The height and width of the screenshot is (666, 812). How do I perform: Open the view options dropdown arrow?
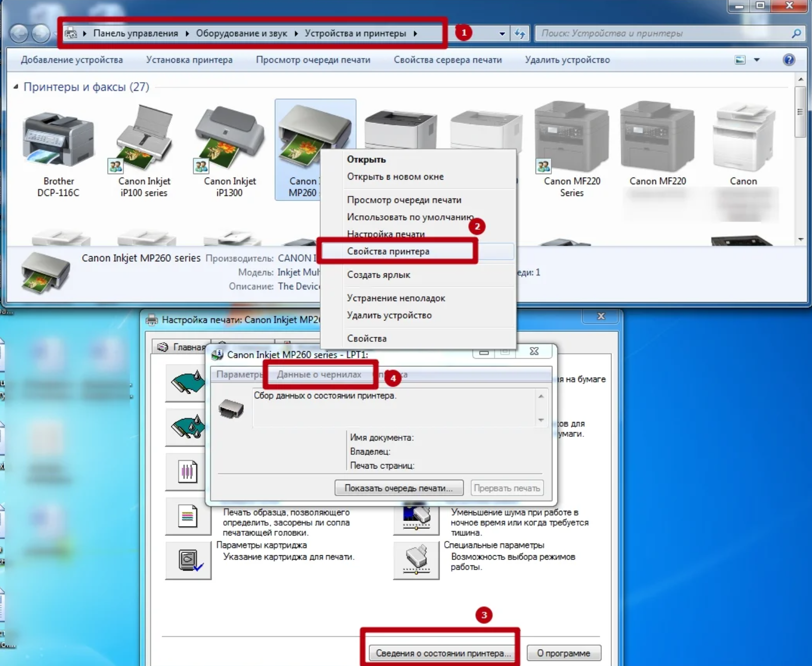[x=757, y=60]
